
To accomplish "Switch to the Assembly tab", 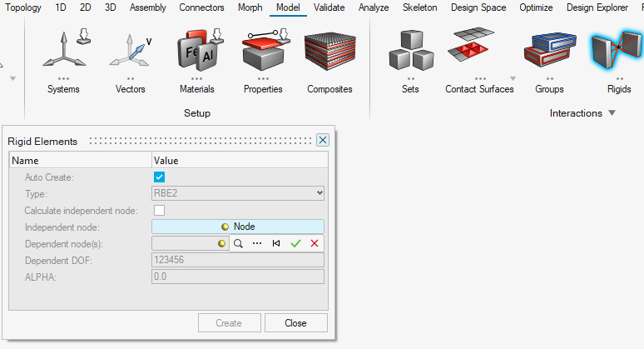I will click(x=148, y=7).
